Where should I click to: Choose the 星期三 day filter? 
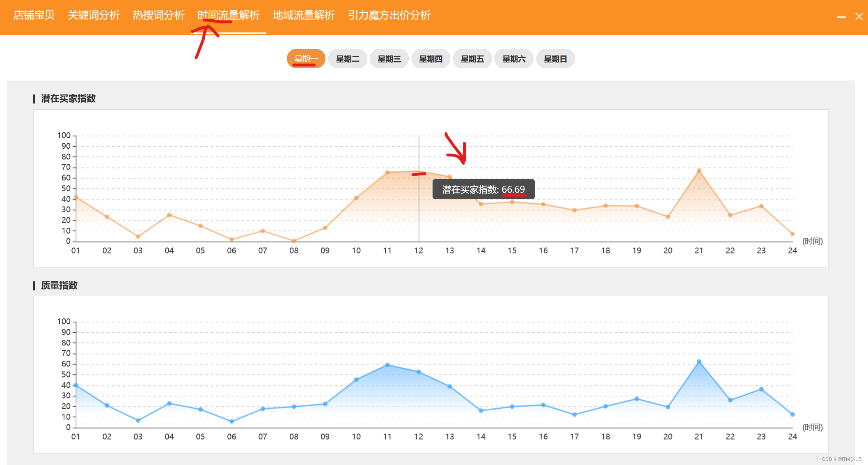389,59
